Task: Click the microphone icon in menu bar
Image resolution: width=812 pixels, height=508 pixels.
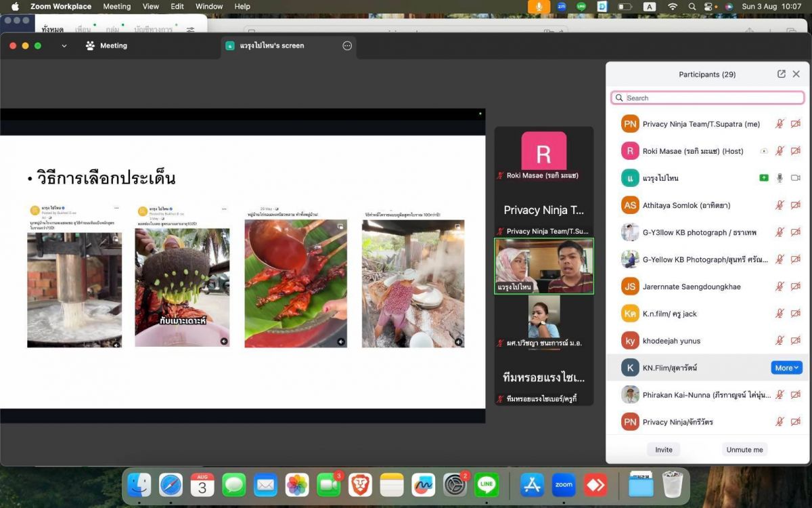Action: click(539, 6)
